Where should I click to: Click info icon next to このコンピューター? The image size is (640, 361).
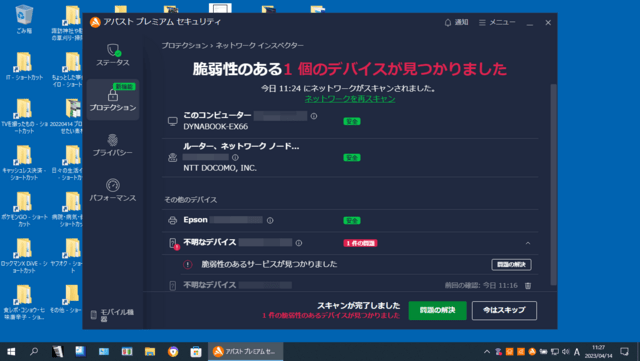(x=313, y=116)
